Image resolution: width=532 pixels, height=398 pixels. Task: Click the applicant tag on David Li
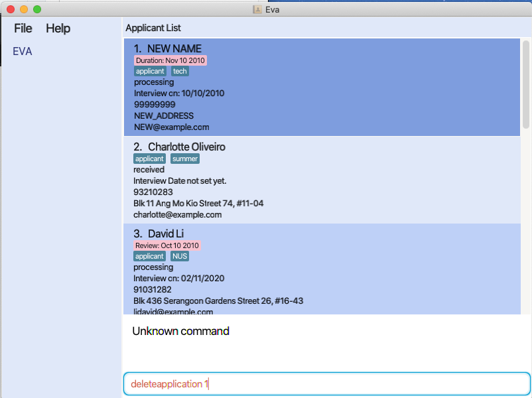pyautogui.click(x=149, y=256)
